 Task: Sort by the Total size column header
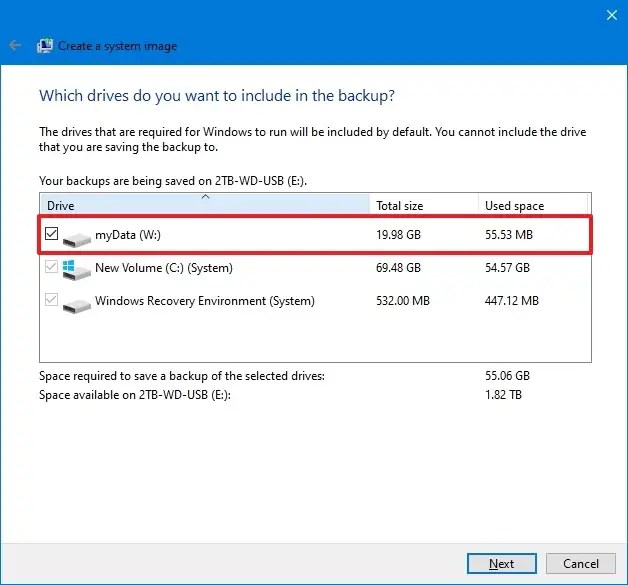pyautogui.click(x=424, y=205)
